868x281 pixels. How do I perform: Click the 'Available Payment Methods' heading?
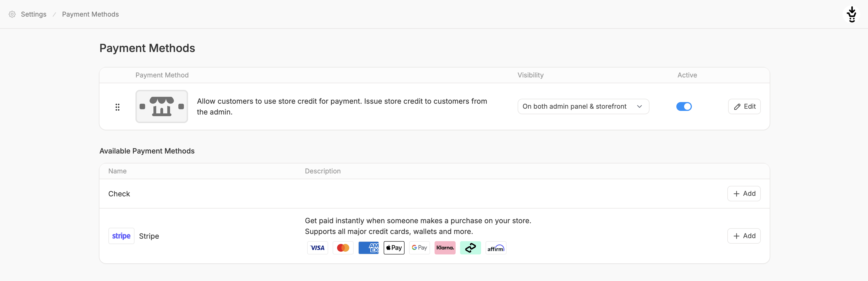tap(147, 151)
